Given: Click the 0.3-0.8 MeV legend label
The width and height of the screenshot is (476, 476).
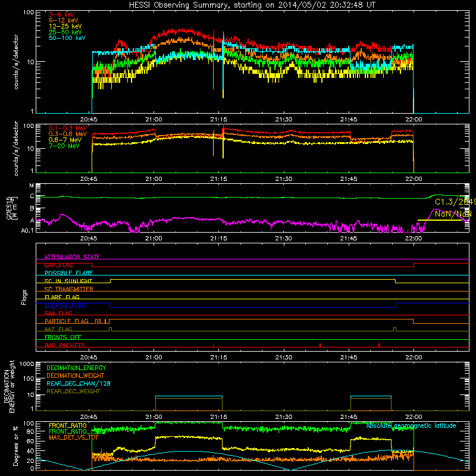Looking at the screenshot, I should (x=68, y=134).
